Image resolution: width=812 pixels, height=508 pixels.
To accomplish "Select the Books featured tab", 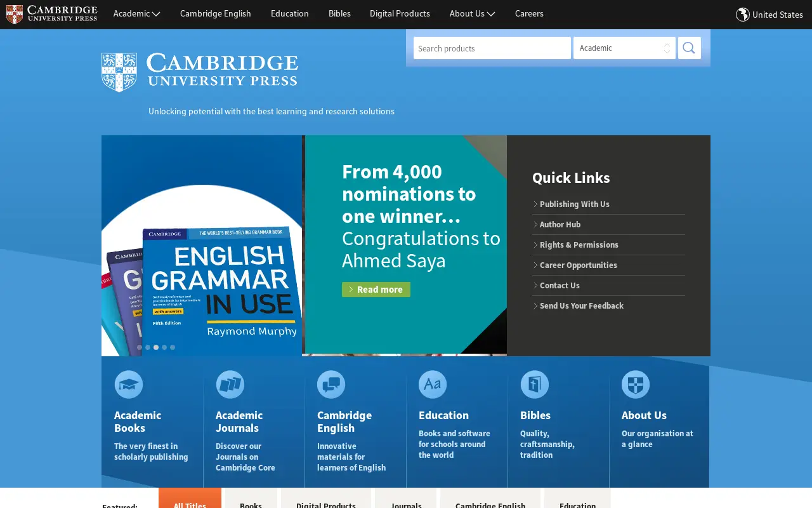I will 251,499.
